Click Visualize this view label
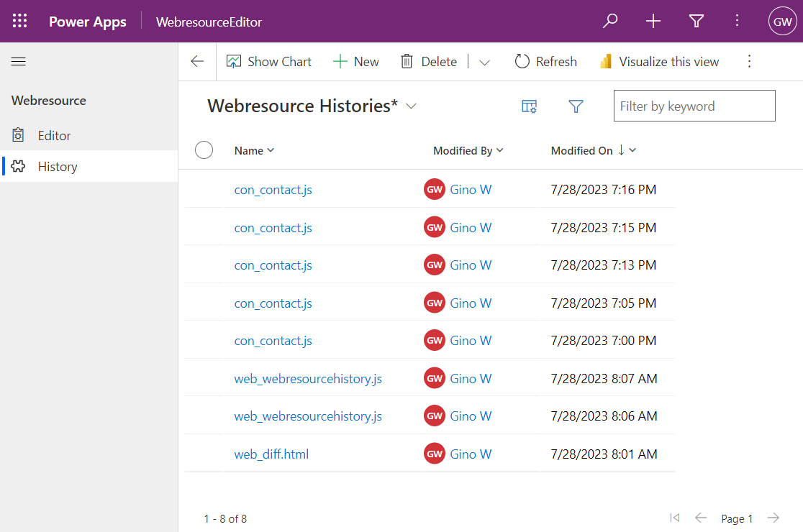This screenshot has height=532, width=803. (669, 62)
